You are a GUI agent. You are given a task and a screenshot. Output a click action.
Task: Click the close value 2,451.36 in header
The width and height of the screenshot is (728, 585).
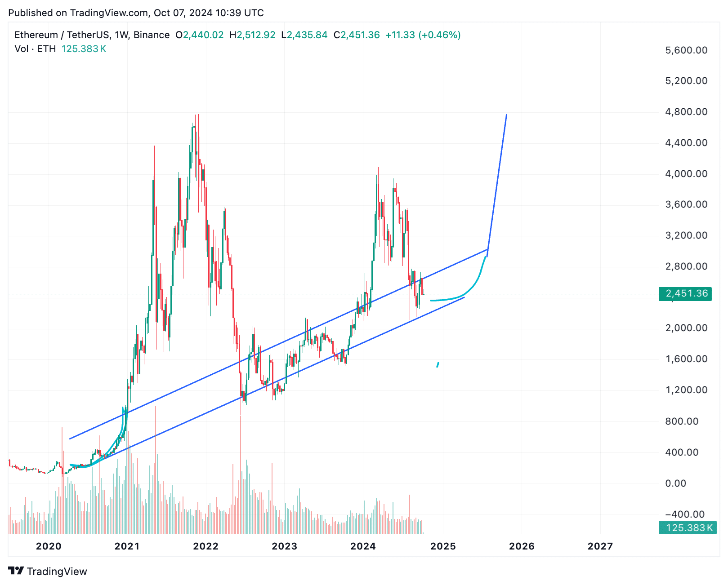[360, 35]
